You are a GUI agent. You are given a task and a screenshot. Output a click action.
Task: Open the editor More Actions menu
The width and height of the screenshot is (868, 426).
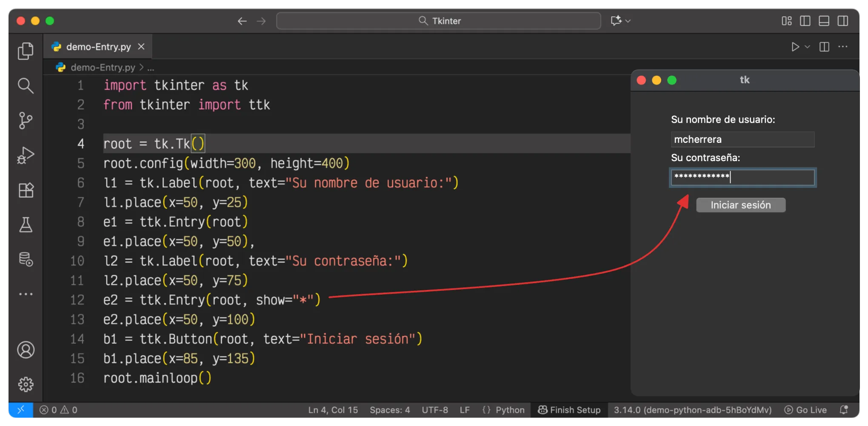coord(842,47)
